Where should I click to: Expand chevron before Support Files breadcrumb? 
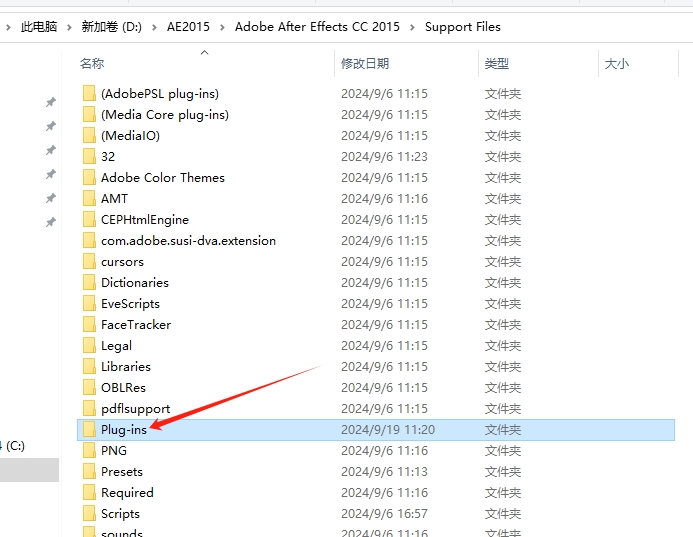point(412,27)
